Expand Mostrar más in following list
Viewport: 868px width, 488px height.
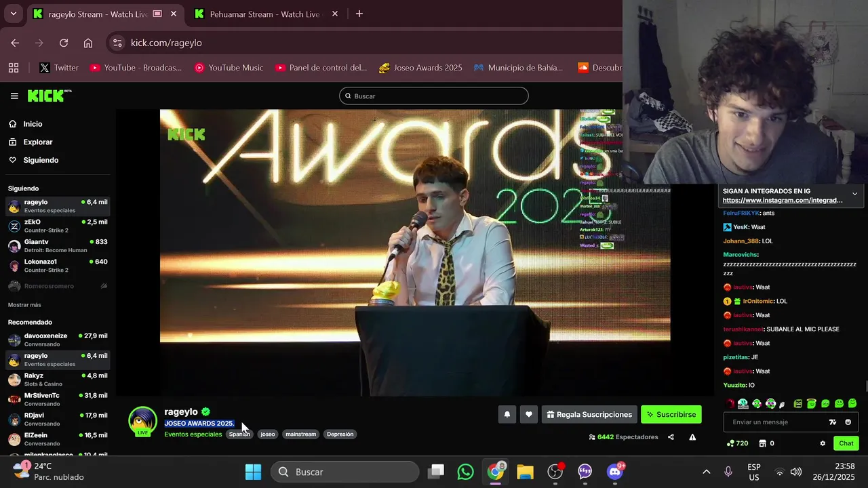24,305
